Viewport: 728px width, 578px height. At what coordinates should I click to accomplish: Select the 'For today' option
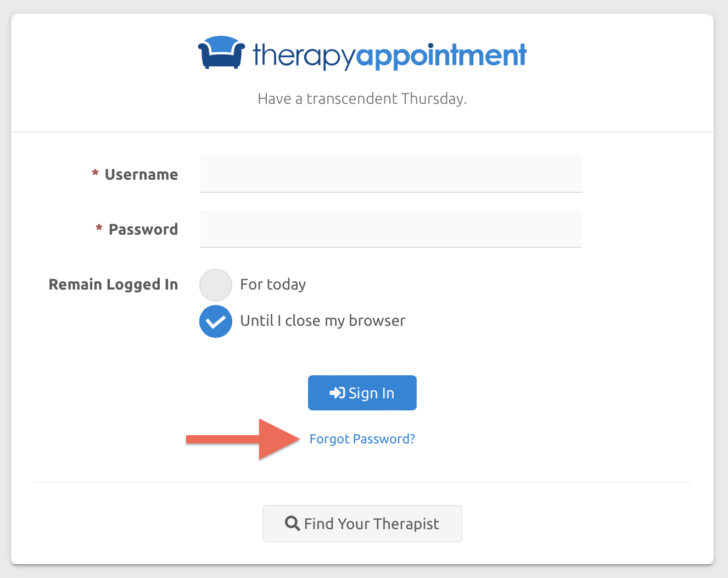coord(273,285)
